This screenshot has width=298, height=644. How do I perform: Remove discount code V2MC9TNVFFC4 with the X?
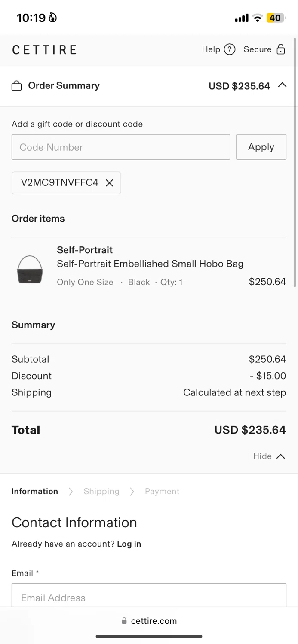coord(109,183)
